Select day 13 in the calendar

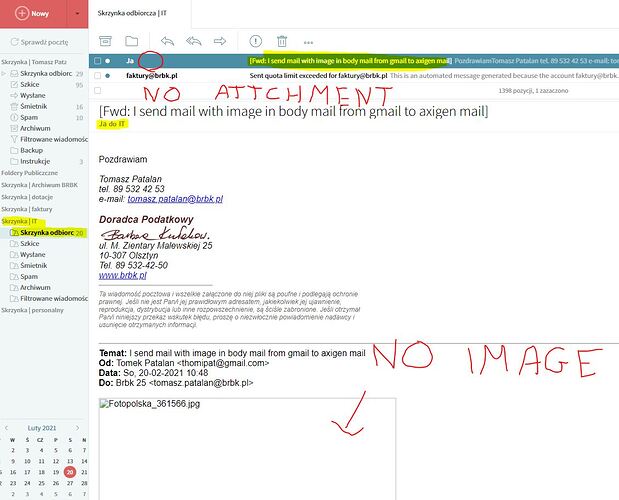tap(70, 461)
